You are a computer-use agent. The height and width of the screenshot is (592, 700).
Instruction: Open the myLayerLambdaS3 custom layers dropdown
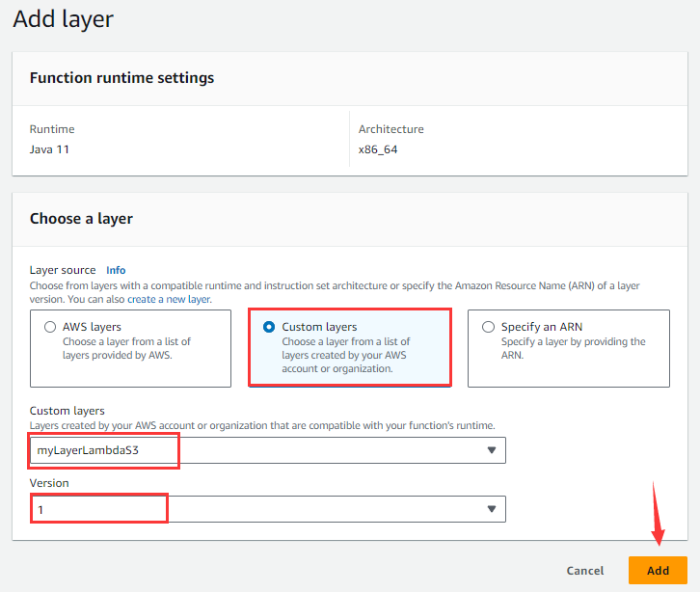pos(260,450)
